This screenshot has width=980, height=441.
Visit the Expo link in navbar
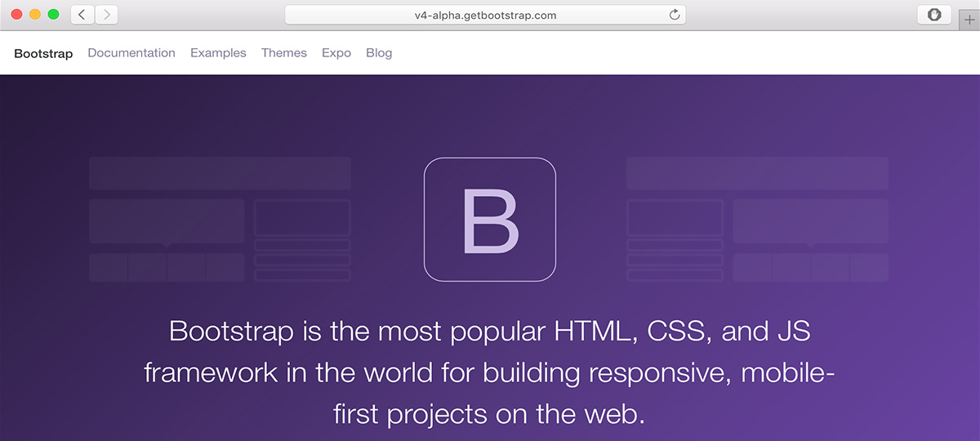click(x=336, y=53)
